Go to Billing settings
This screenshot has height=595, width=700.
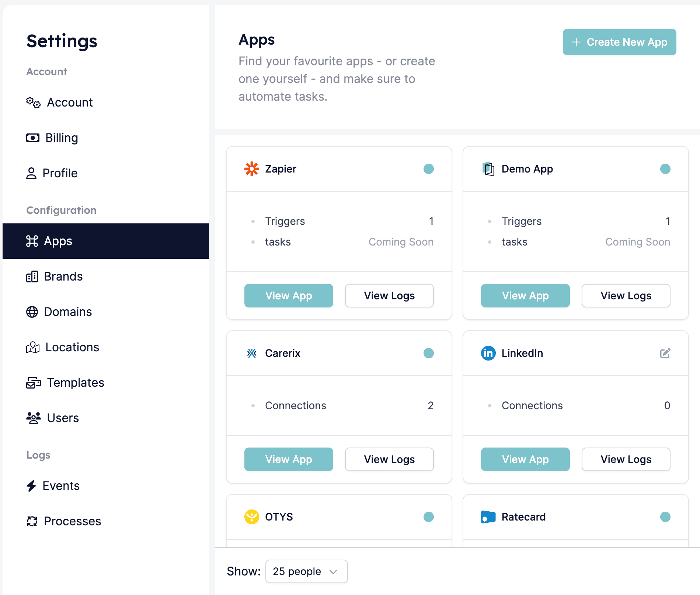point(106,138)
